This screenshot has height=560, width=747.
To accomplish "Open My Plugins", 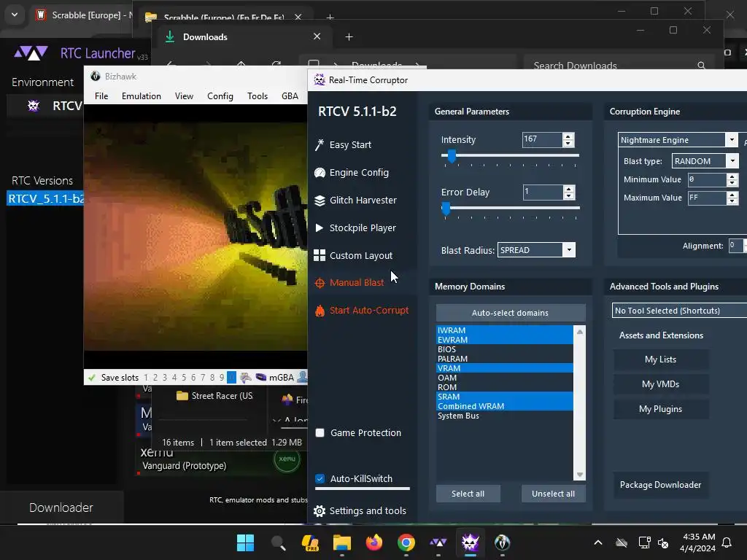I will (660, 409).
